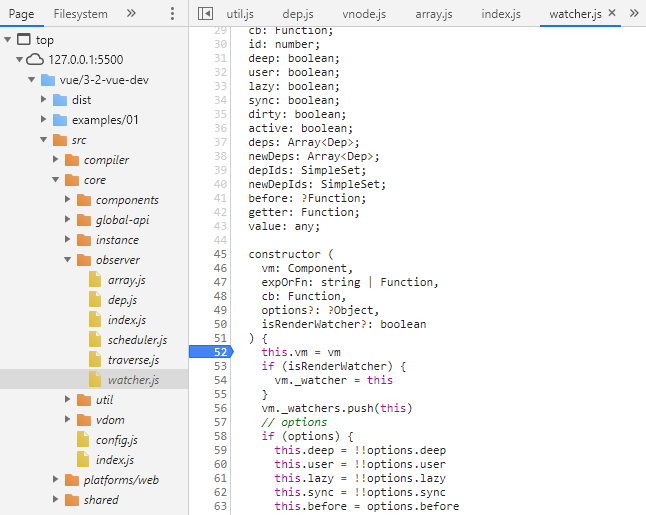646x515 pixels.
Task: Select watcher.js in the file tree
Action: [x=133, y=380]
